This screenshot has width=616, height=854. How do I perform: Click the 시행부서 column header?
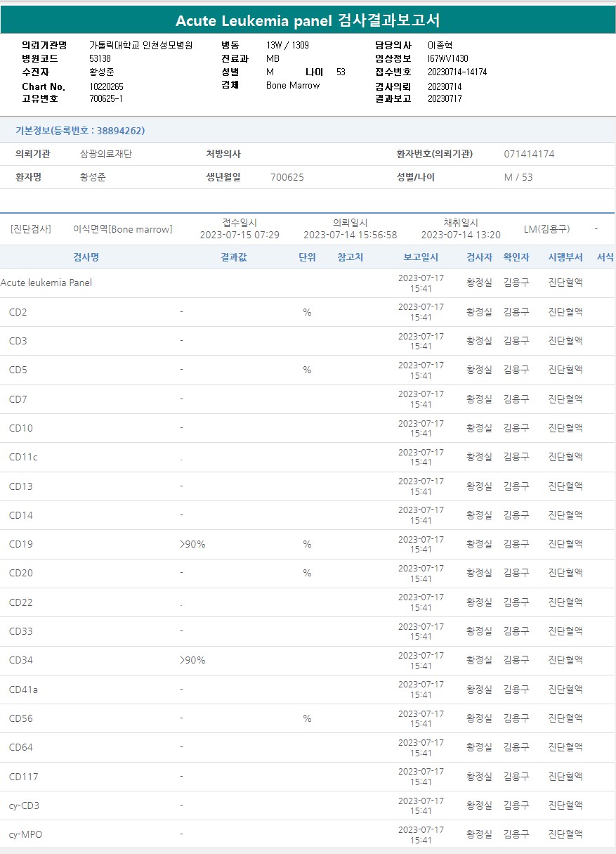(x=565, y=257)
